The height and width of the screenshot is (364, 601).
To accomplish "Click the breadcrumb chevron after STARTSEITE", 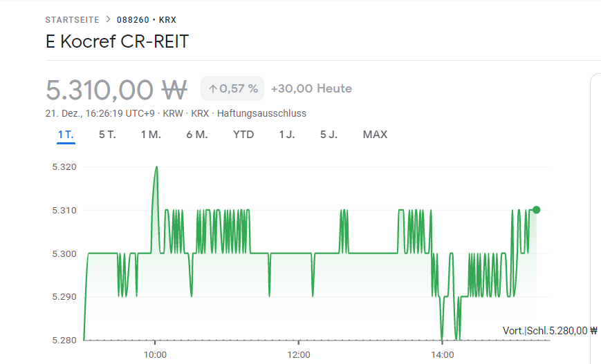I will (108, 19).
